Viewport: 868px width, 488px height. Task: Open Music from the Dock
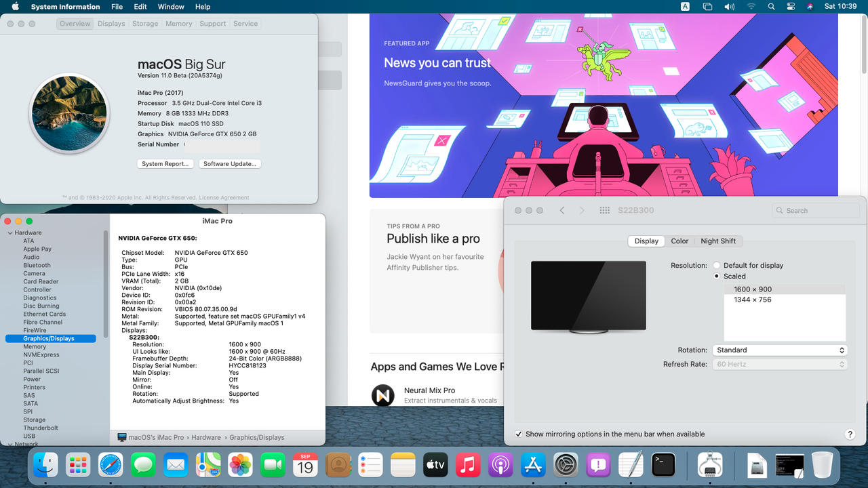point(468,465)
